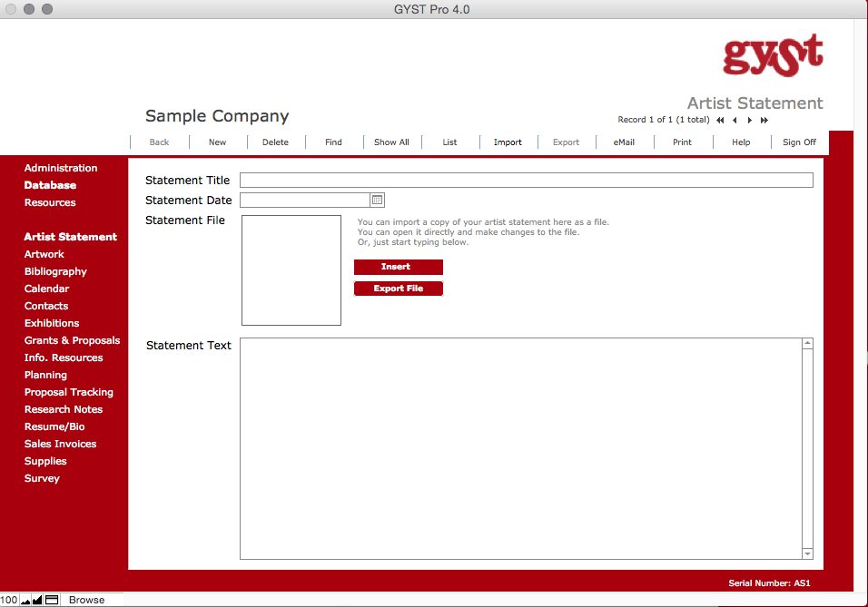Open Info. Resources in the sidebar
This screenshot has height=607, width=868.
click(x=64, y=357)
